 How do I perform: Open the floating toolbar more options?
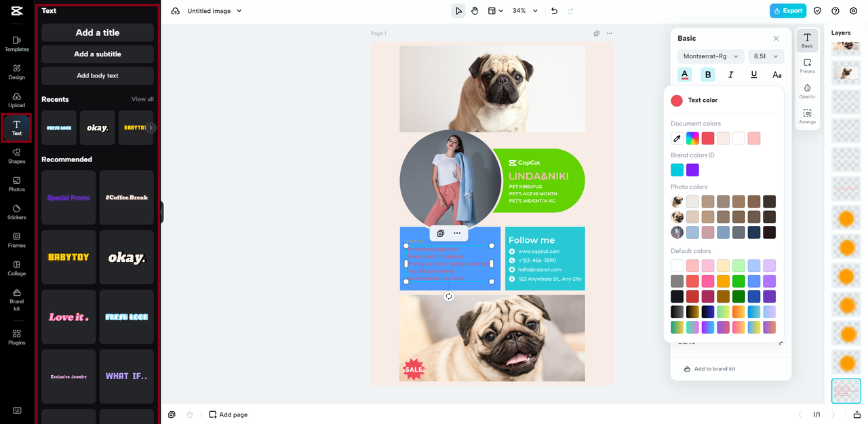(457, 233)
